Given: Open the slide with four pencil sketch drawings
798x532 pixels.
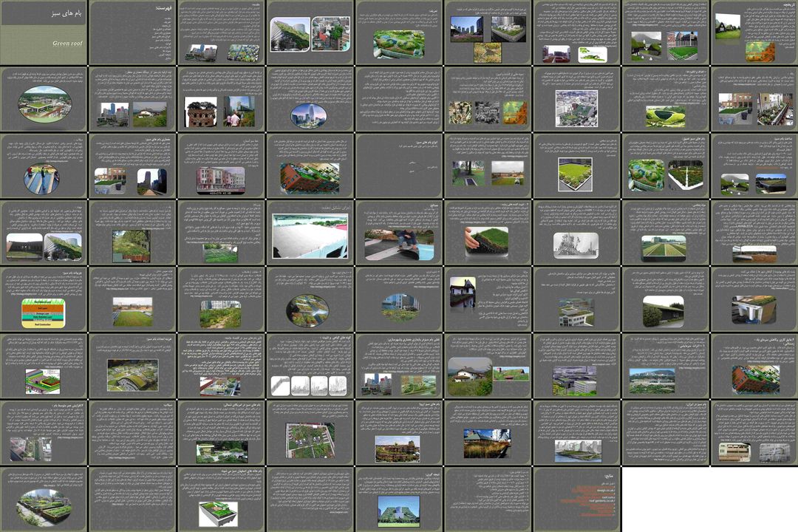Looking at the screenshot, I should pyautogui.click(x=310, y=366).
